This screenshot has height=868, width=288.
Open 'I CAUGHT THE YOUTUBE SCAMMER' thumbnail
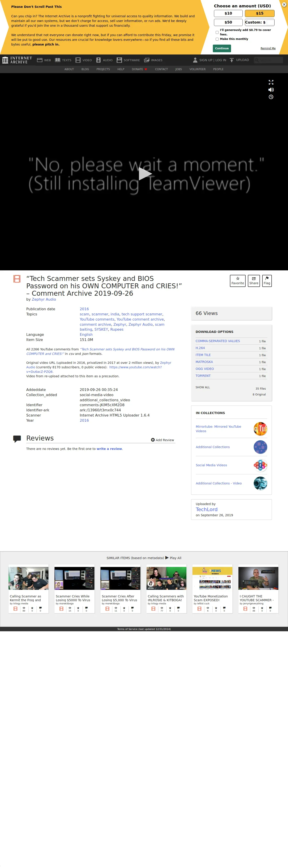pos(258,578)
